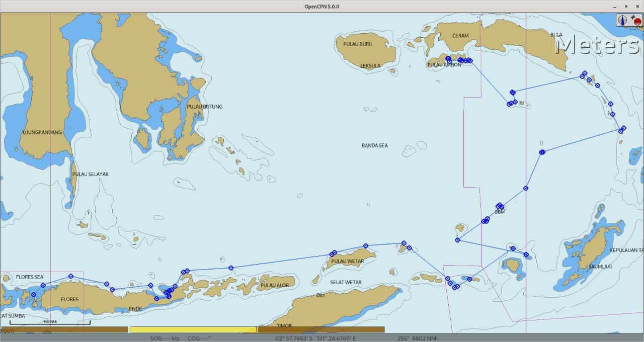
Task: Select waypoint above the middle of Pulau Wetar
Action: coord(366,246)
